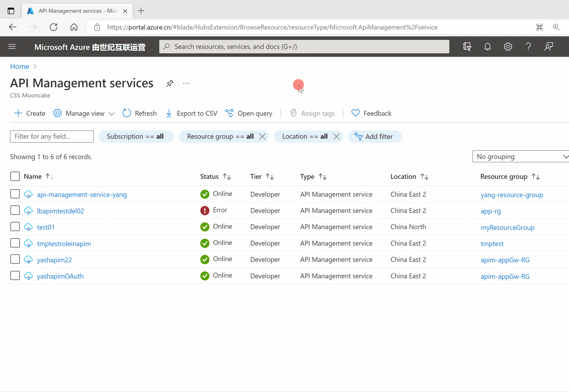This screenshot has height=392, width=569.
Task: Remove the Resource group filter
Action: click(262, 137)
